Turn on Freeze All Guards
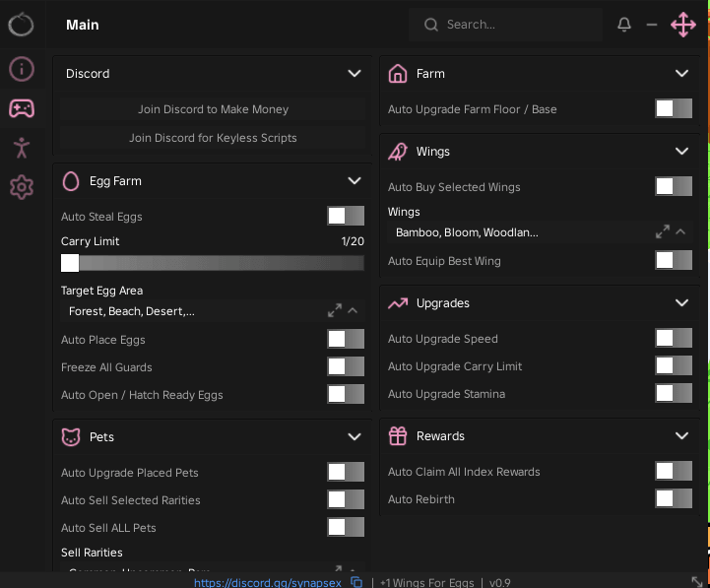710x588 pixels. click(346, 367)
